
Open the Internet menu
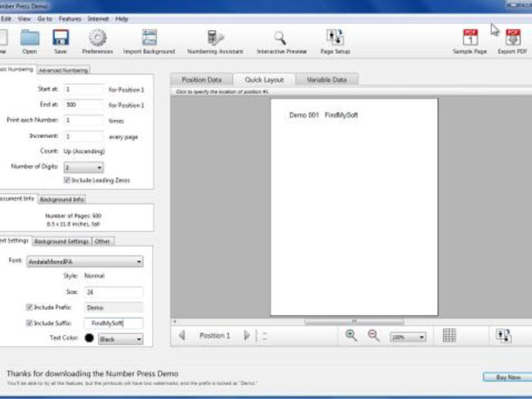pyautogui.click(x=98, y=19)
